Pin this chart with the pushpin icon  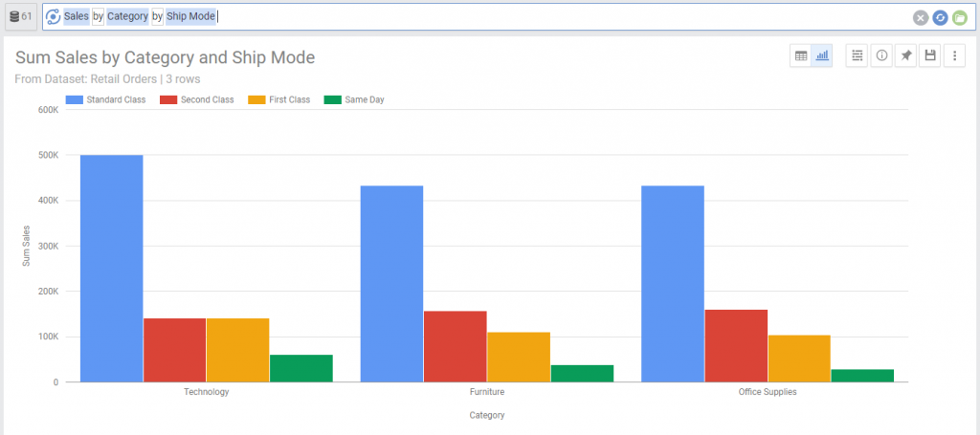[x=905, y=55]
